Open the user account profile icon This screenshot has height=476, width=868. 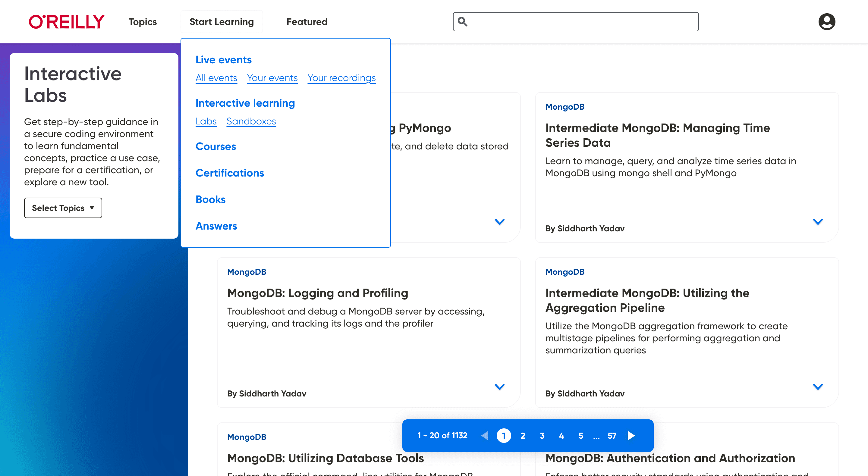point(826,22)
